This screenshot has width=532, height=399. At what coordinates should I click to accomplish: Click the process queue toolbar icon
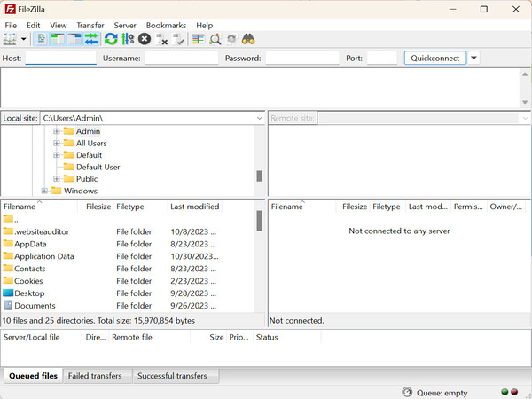pos(128,39)
